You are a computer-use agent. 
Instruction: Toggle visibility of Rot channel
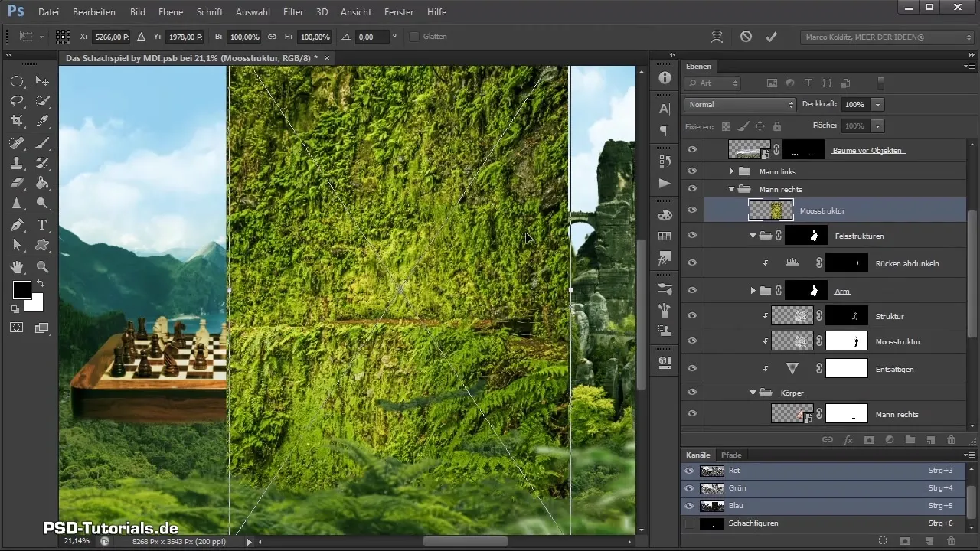pyautogui.click(x=689, y=471)
